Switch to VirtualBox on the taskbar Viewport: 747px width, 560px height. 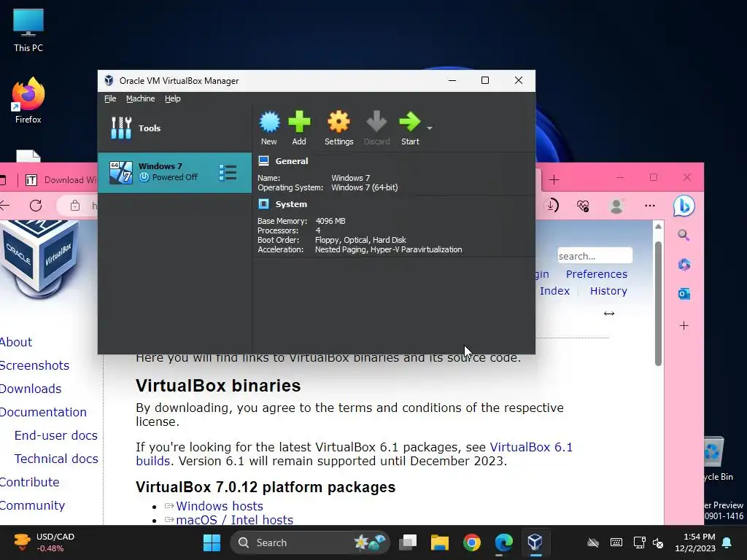coord(535,542)
